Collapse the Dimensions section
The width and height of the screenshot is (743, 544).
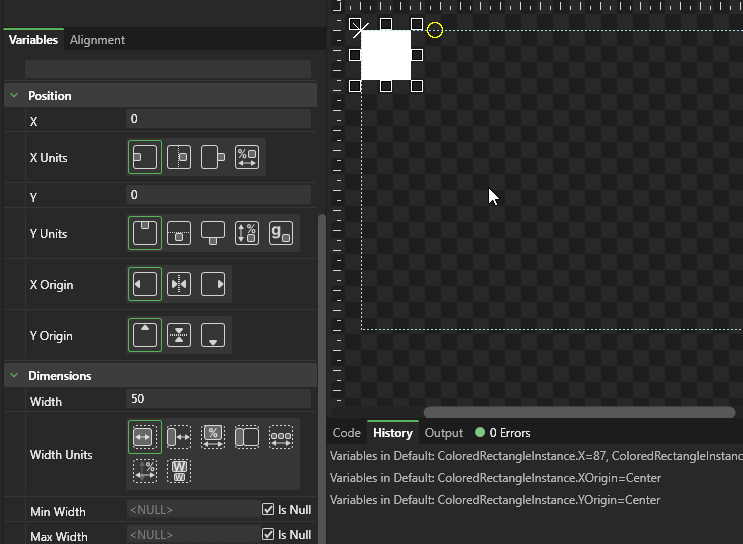(x=15, y=376)
